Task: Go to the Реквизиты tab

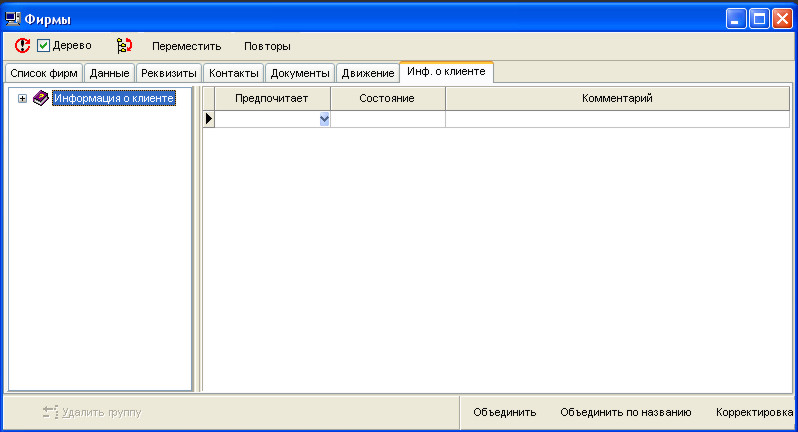Action: [x=168, y=73]
